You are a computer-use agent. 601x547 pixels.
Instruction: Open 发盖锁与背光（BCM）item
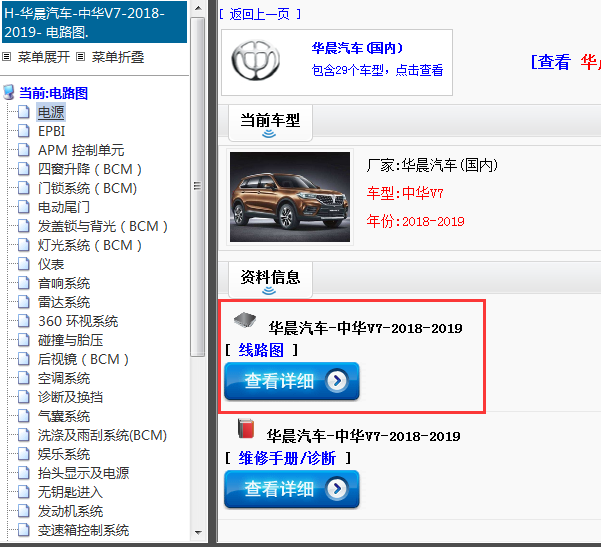[x=103, y=226]
